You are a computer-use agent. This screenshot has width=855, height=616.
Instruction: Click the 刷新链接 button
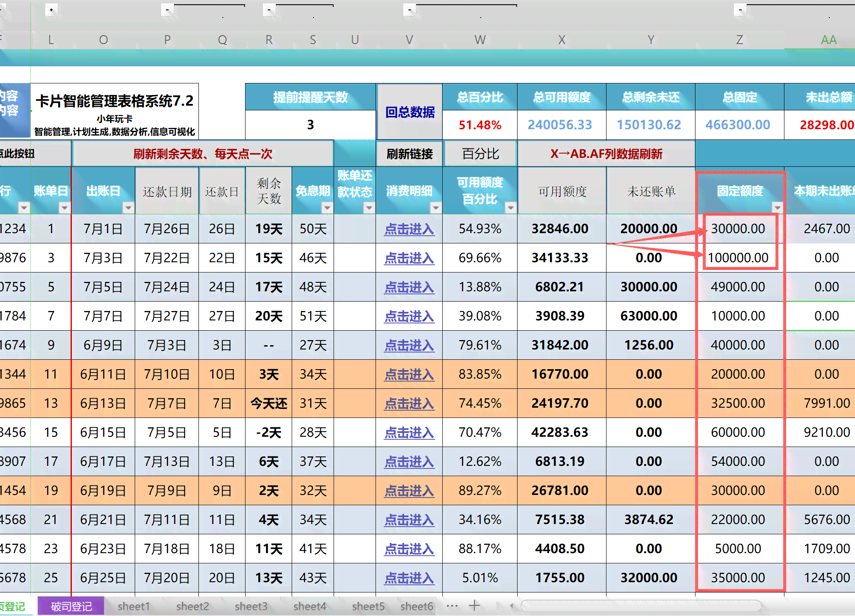pos(409,154)
